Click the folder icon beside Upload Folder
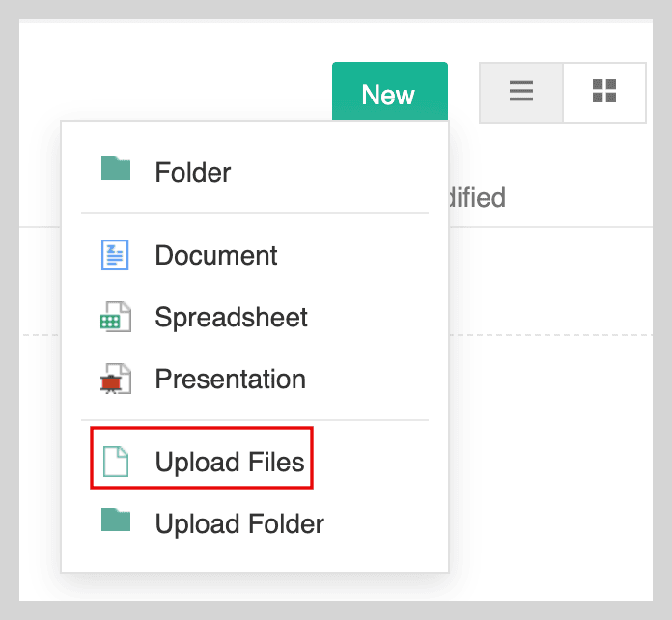The width and height of the screenshot is (672, 620). click(x=115, y=521)
